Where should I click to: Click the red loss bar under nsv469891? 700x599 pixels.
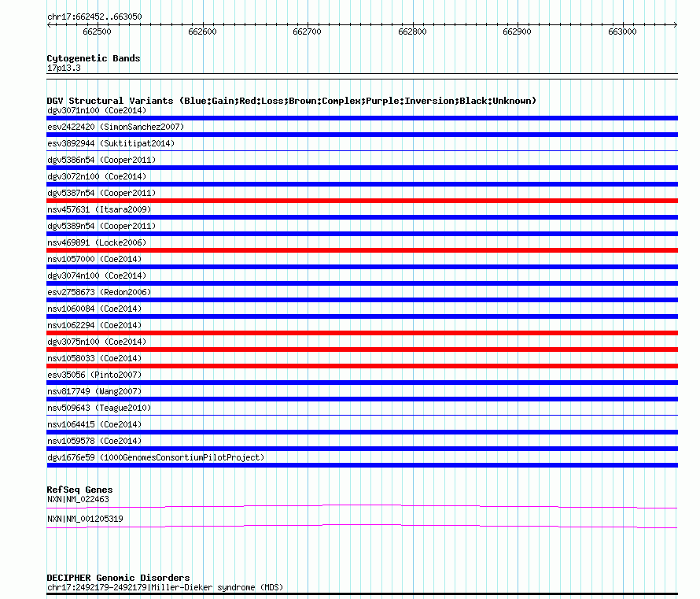coord(362,250)
